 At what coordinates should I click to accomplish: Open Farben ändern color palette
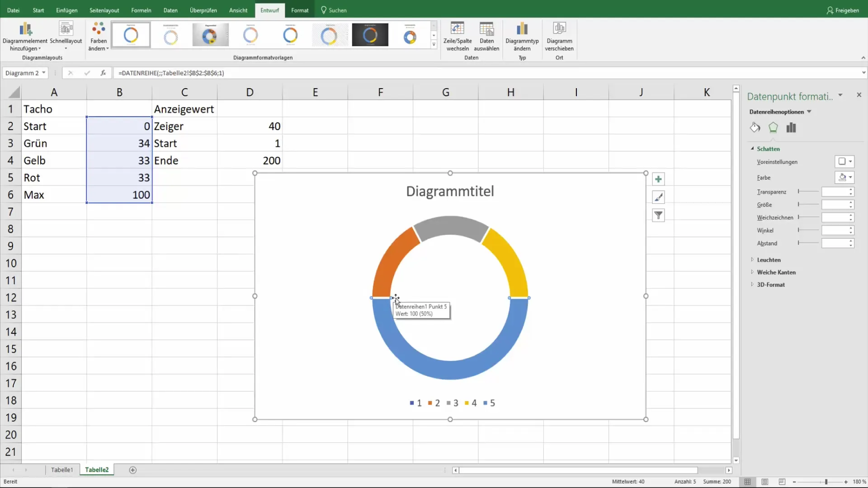tap(99, 36)
